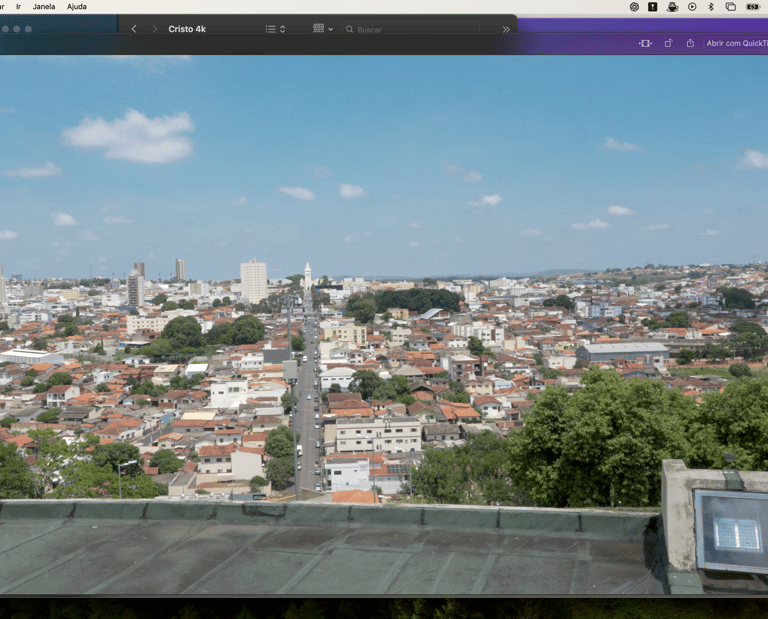Image resolution: width=768 pixels, height=619 pixels.
Task: Click the trim video icon in Quick Look
Action: click(645, 44)
